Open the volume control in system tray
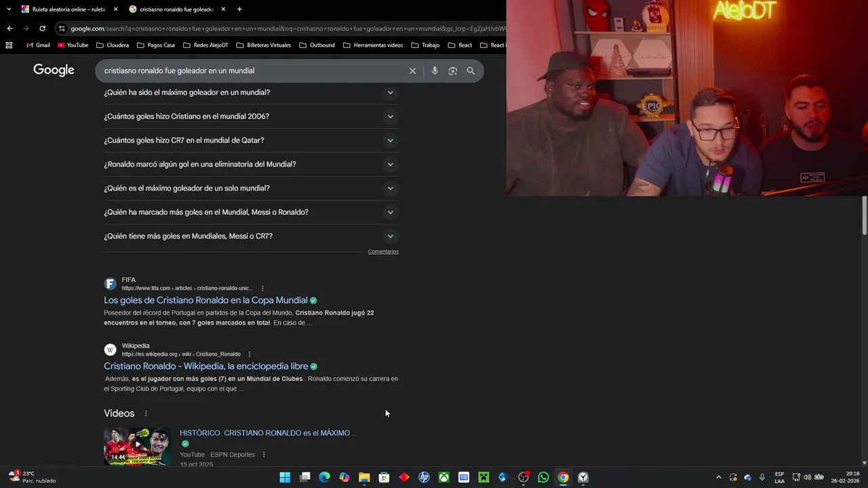Image resolution: width=868 pixels, height=488 pixels. (x=807, y=477)
